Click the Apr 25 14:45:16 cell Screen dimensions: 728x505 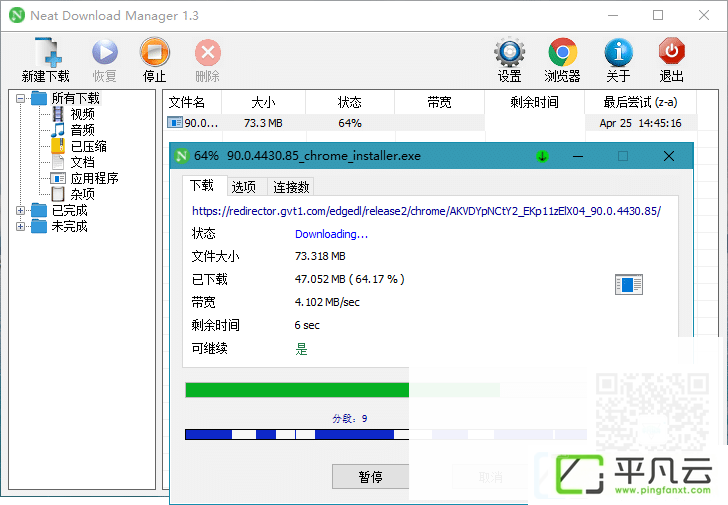point(640,123)
